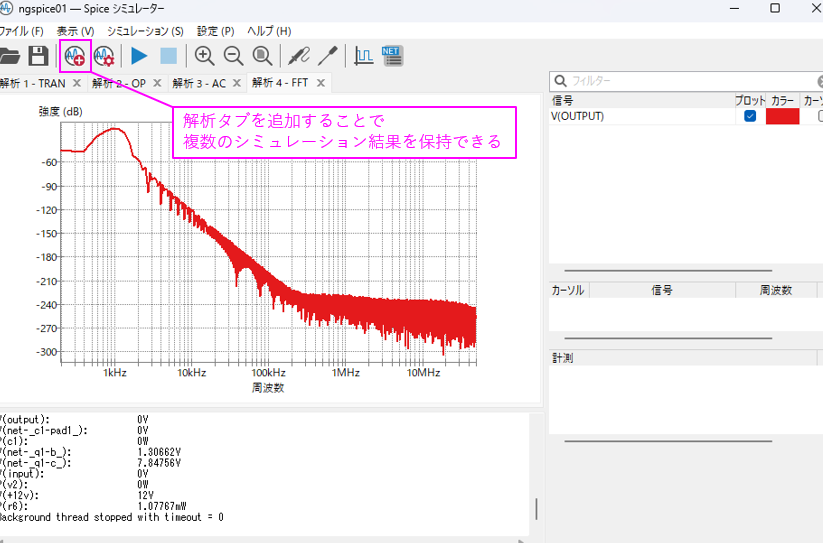Open the 設定 (P) menu
The height and width of the screenshot is (543, 823).
click(215, 31)
